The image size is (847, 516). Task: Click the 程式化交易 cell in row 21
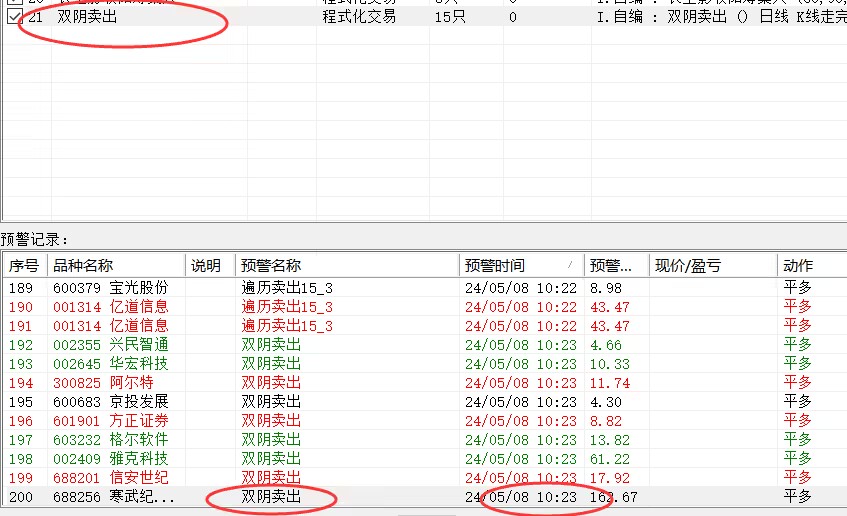pos(359,17)
